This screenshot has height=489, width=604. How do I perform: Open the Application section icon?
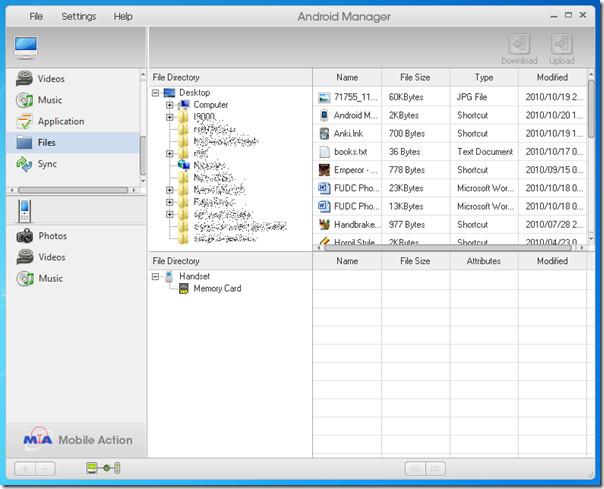pos(24,121)
